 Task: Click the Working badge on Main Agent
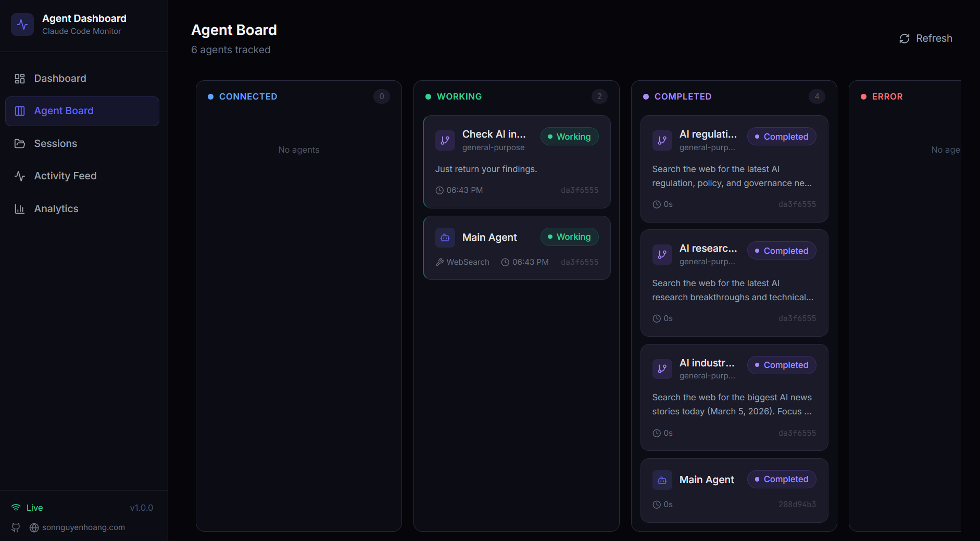[569, 237]
